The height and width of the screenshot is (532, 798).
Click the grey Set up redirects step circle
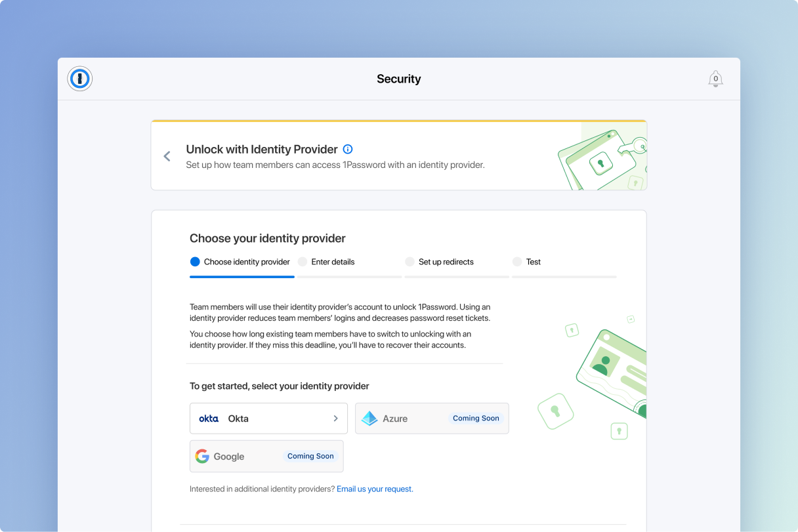click(409, 262)
